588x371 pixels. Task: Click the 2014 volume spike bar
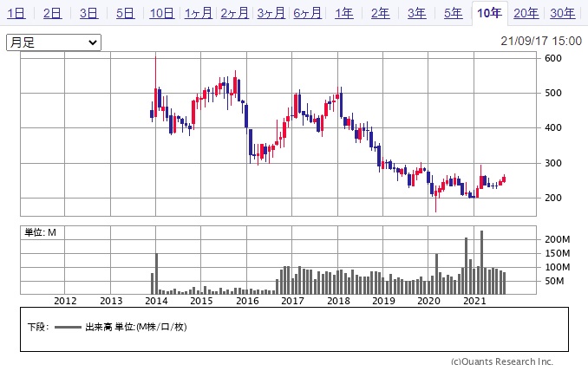pyautogui.click(x=156, y=274)
